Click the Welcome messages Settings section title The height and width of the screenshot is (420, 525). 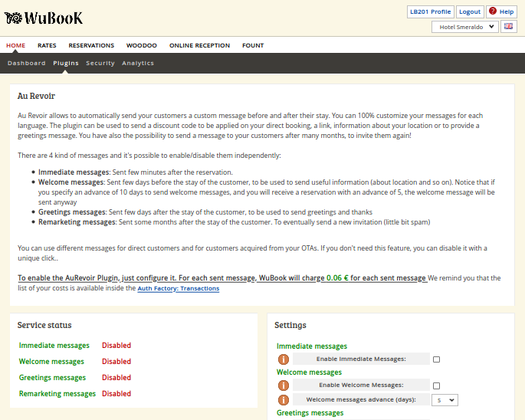309,372
